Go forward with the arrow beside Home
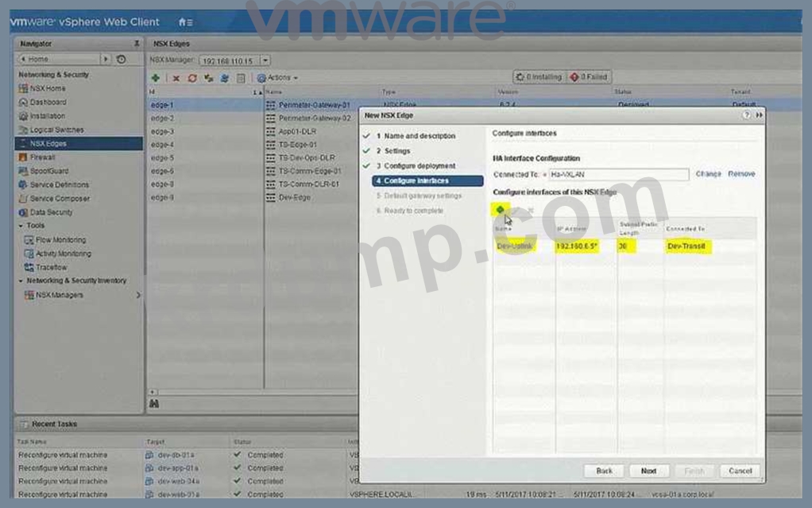The image size is (812, 508). point(106,59)
